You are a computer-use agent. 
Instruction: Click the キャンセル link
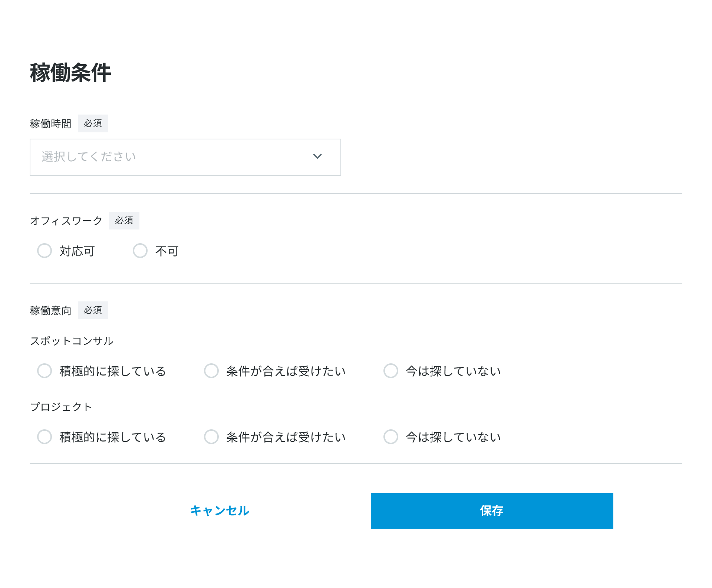tap(220, 511)
